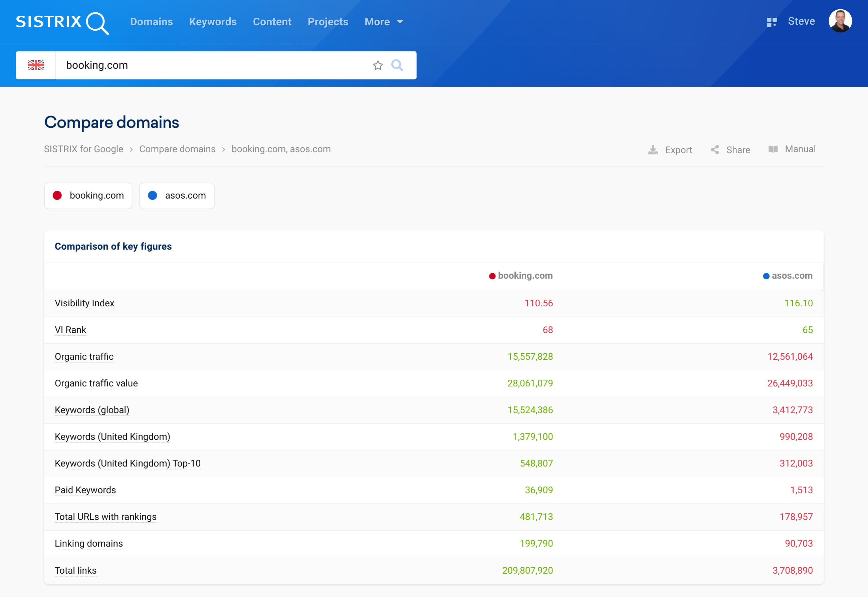868x597 pixels.
Task: Click the booking.com column header
Action: tap(521, 276)
